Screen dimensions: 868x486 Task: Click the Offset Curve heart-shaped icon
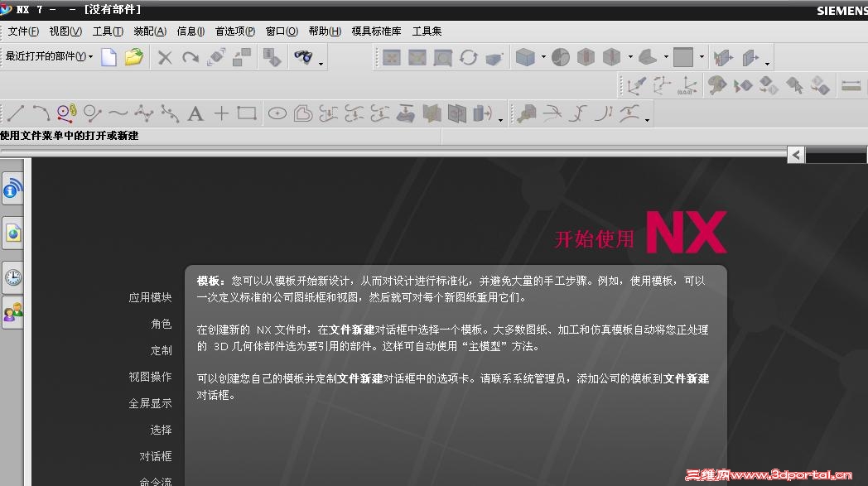click(x=303, y=113)
